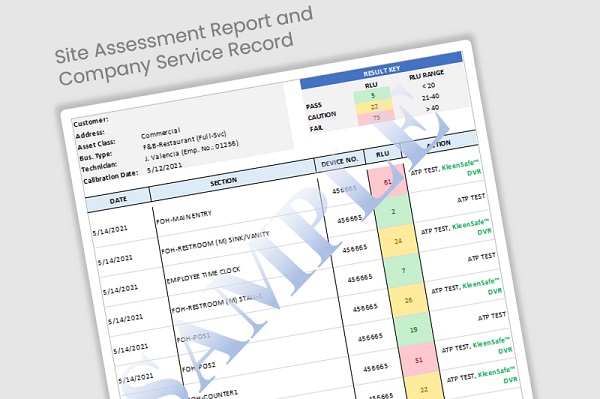The width and height of the screenshot is (600, 399).
Task: Select the '> 40' RLU range value
Action: tap(432, 108)
